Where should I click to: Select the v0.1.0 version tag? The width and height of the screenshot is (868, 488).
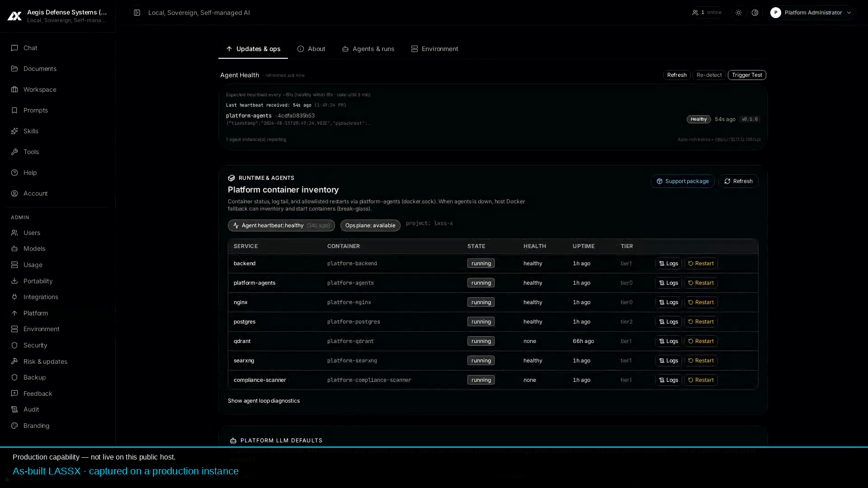coord(750,119)
